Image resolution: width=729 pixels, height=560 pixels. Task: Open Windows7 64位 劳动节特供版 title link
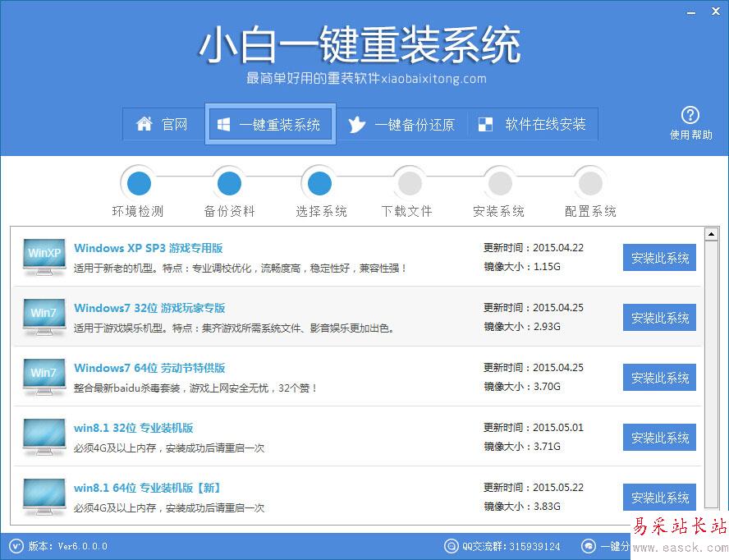149,368
